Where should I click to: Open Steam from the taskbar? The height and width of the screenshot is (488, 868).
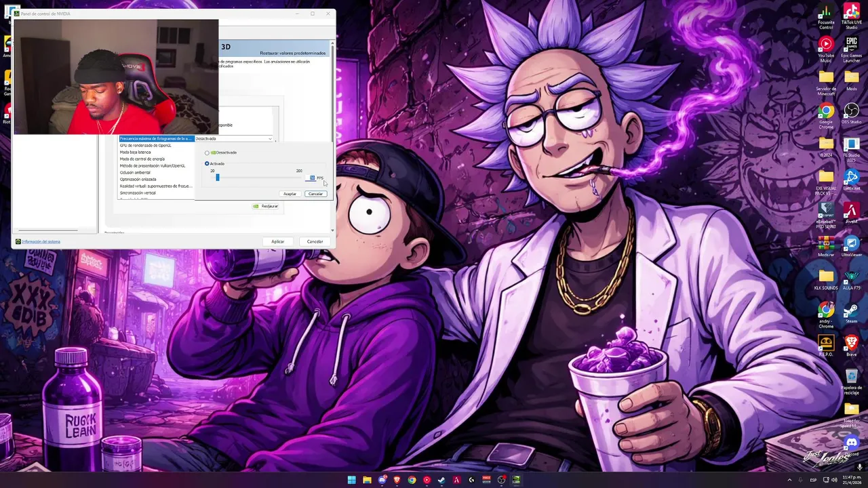click(441, 480)
